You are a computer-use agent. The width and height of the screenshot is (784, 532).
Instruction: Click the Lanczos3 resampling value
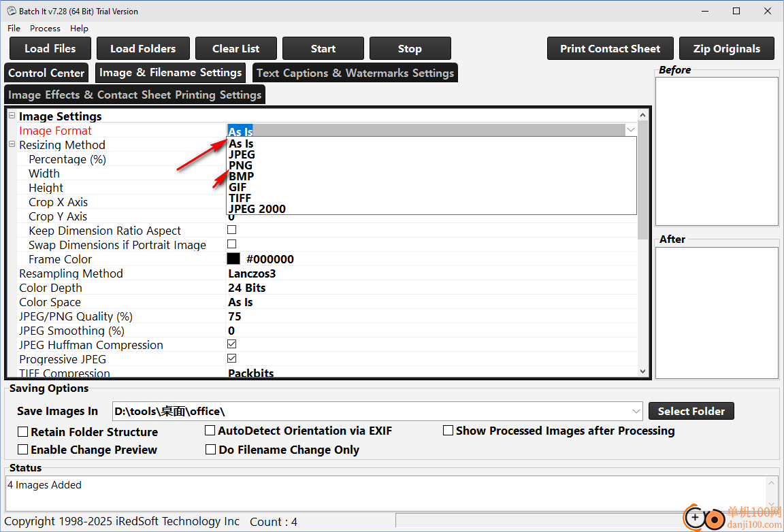coord(252,273)
